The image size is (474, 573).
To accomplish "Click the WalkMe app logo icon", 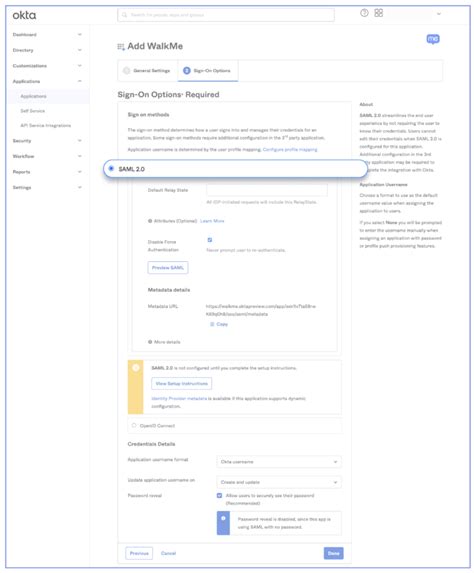I will tap(433, 39).
